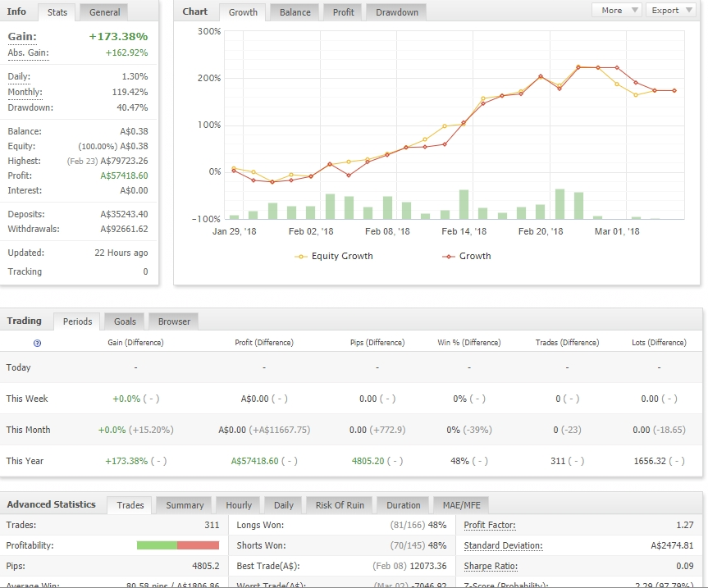Open the Summary advanced statistics tab

click(185, 505)
